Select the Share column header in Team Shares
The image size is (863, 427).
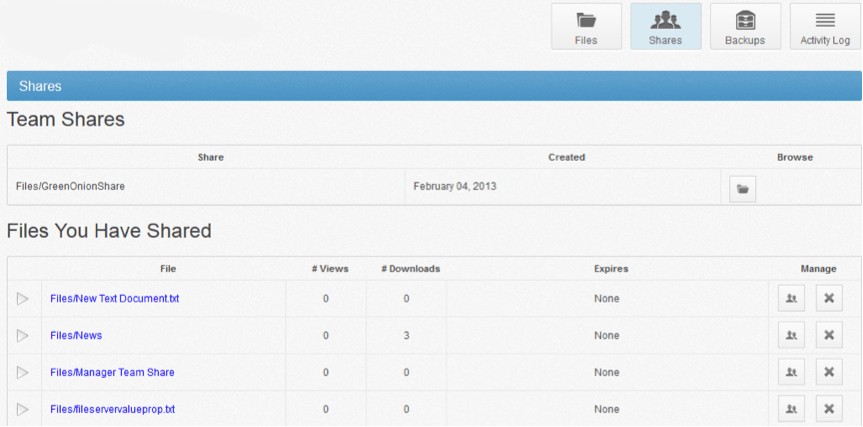[211, 157]
